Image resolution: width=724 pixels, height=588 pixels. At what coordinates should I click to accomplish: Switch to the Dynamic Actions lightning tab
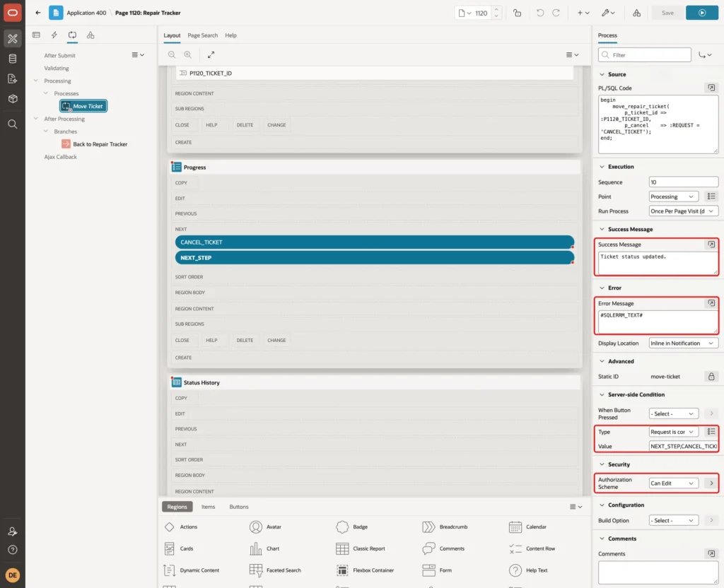tap(54, 35)
